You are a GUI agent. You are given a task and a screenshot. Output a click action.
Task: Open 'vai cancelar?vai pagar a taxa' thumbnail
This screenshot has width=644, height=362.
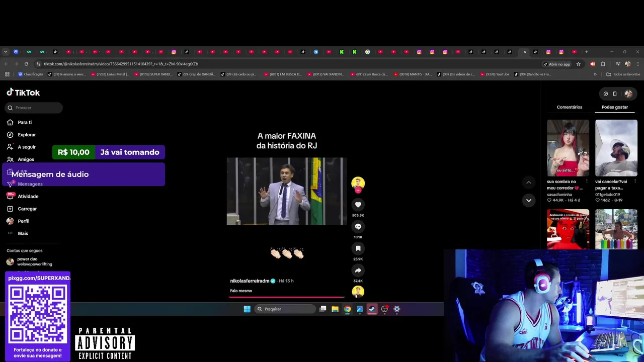[x=616, y=148]
